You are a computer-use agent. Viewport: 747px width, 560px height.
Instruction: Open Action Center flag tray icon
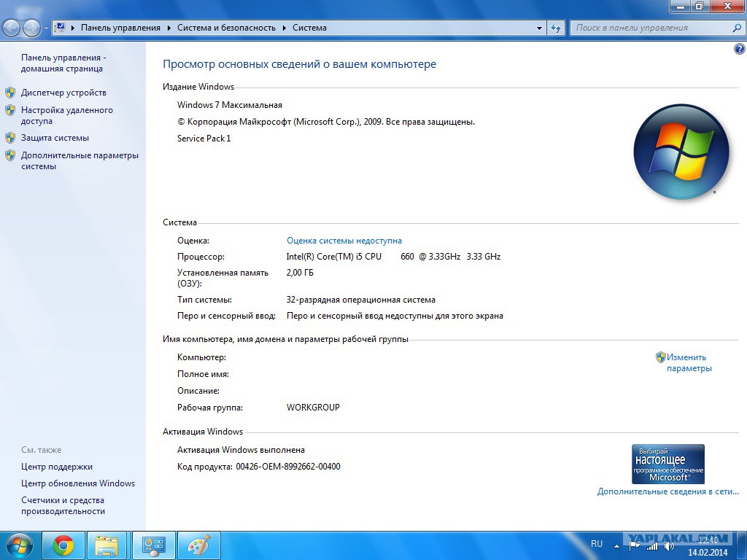(634, 546)
